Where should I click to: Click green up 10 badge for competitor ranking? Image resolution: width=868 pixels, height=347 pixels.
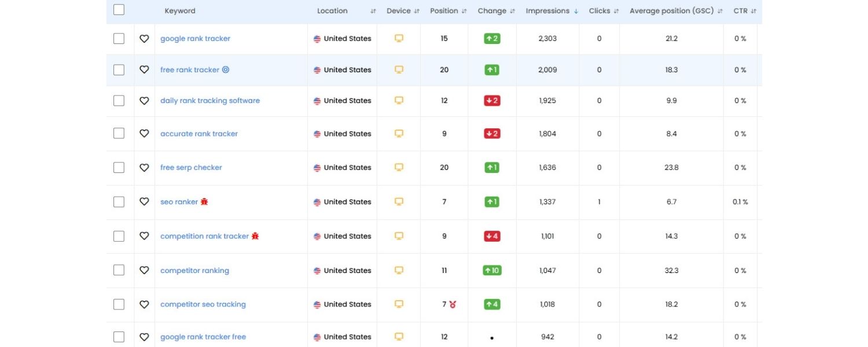492,270
